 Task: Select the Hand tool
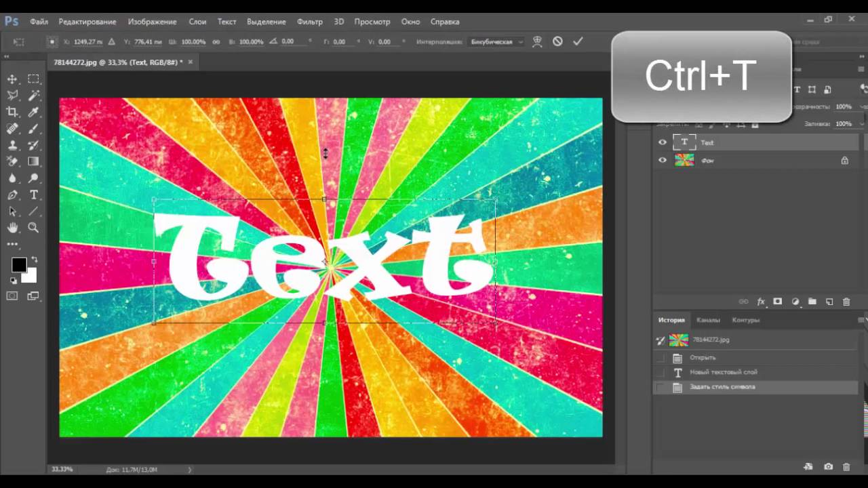pyautogui.click(x=12, y=228)
